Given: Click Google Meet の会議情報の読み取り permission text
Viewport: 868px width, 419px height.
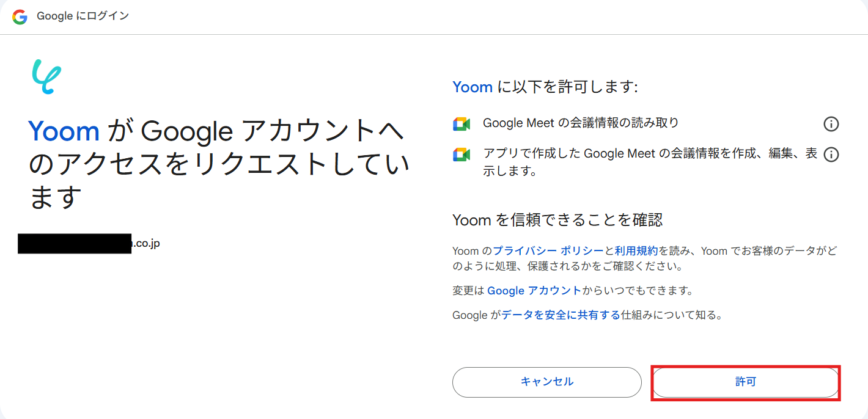Looking at the screenshot, I should pos(581,123).
